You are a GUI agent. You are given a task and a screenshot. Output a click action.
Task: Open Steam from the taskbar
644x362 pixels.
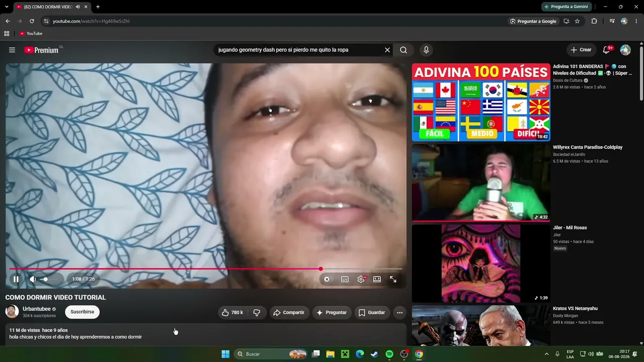[x=374, y=354]
